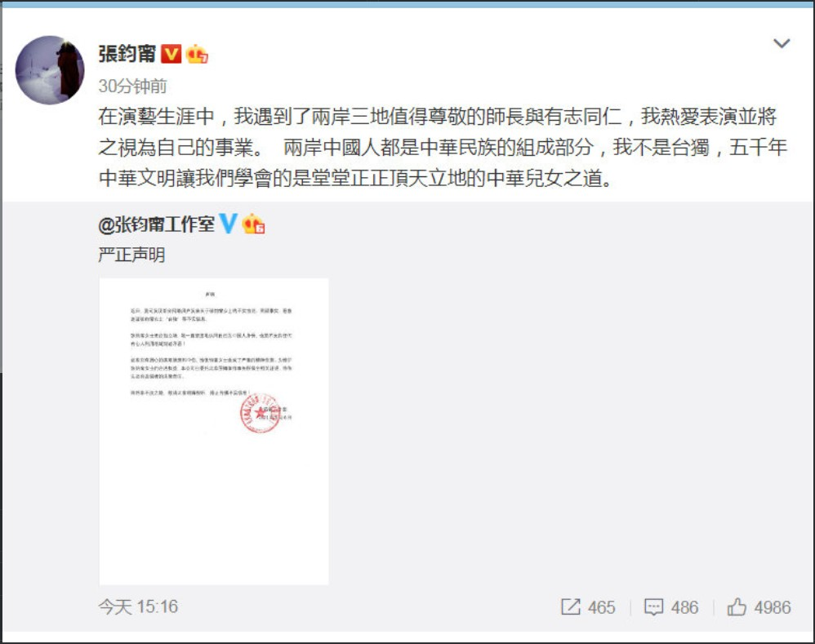
Task: Click the main post text paragraph
Action: point(443,148)
